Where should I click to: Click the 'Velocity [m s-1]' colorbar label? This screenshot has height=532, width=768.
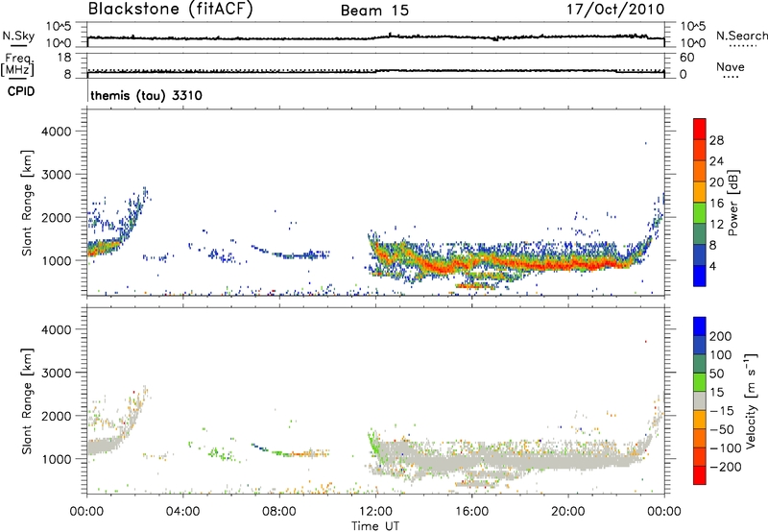point(751,400)
